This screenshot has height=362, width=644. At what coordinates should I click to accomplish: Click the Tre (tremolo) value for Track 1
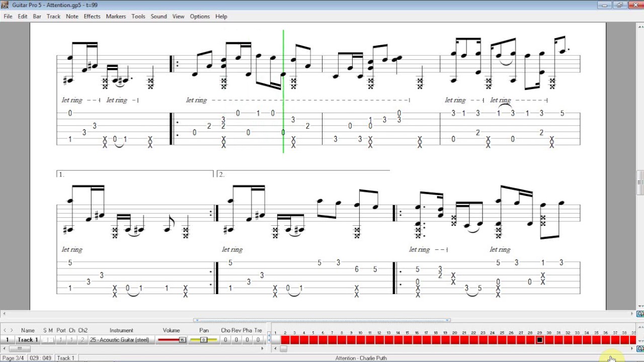[x=258, y=340]
